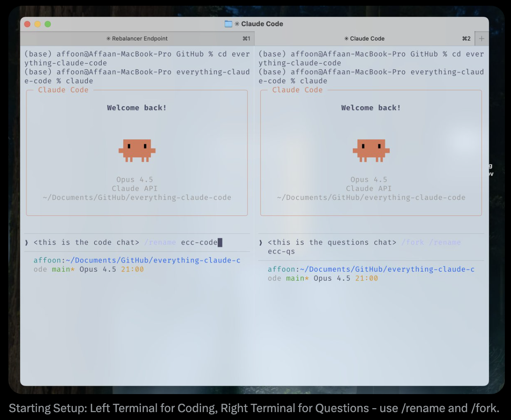Click the folder icon in the title bar

coord(229,24)
